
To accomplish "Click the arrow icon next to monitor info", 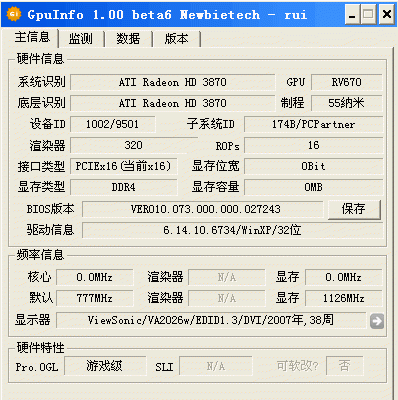I will (x=377, y=321).
